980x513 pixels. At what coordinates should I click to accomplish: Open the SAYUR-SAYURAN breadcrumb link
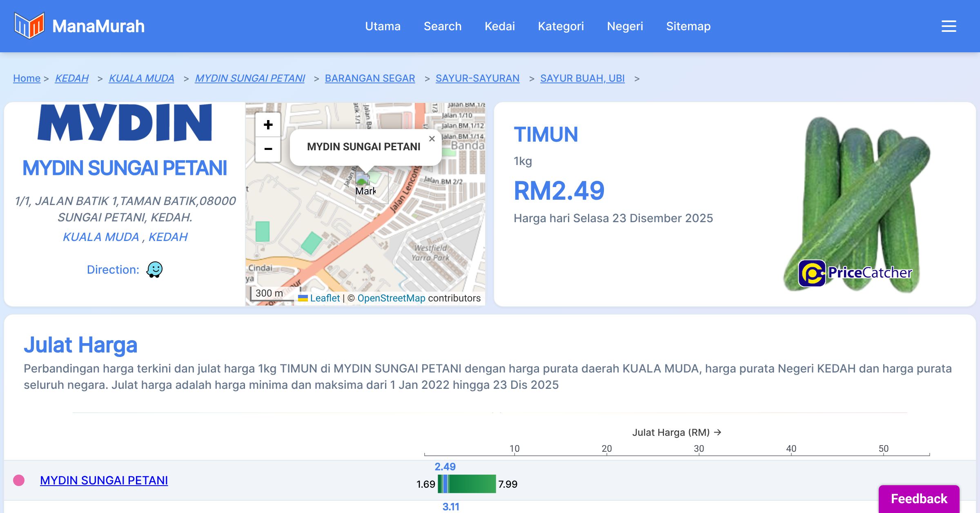[x=477, y=78]
